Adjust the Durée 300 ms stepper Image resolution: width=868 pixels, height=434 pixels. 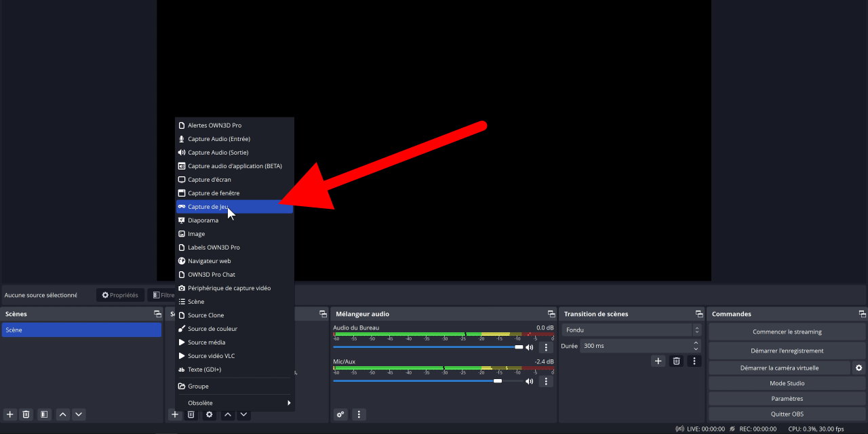click(696, 346)
